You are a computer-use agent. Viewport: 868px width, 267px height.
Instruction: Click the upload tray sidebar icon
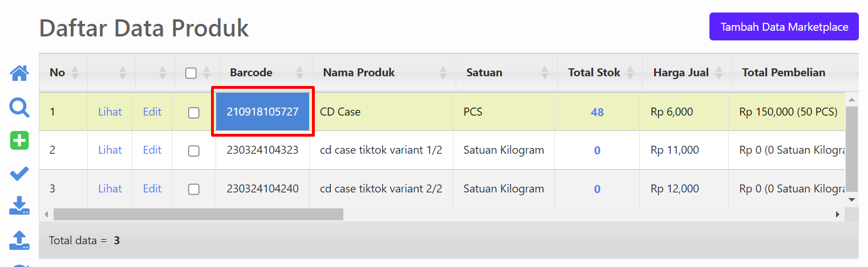[x=19, y=240]
